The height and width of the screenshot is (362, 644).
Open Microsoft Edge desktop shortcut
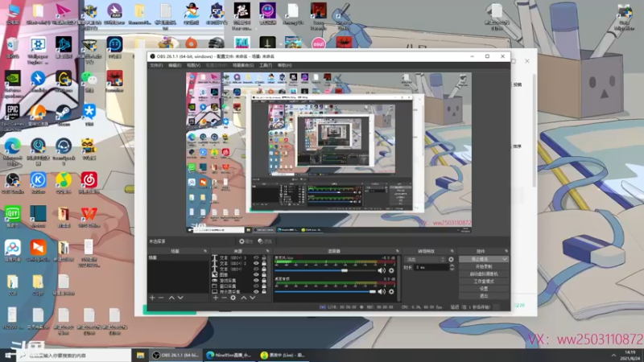pos(12,151)
